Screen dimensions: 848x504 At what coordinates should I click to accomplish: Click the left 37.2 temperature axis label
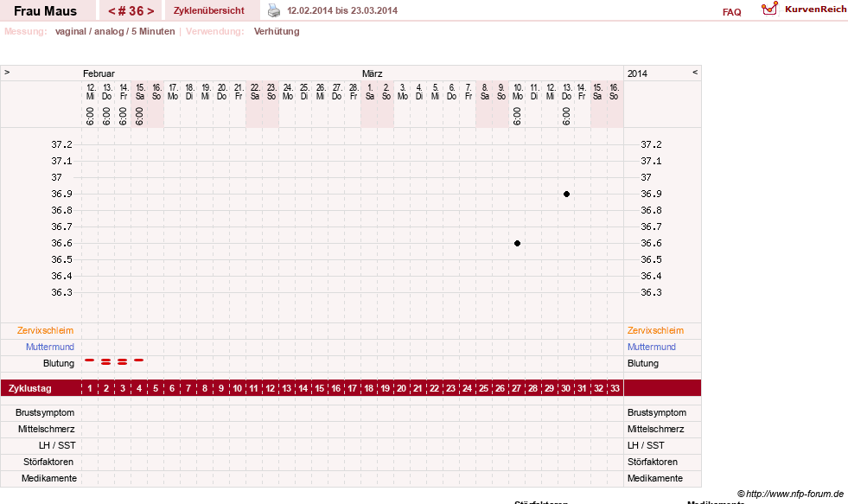pos(61,145)
